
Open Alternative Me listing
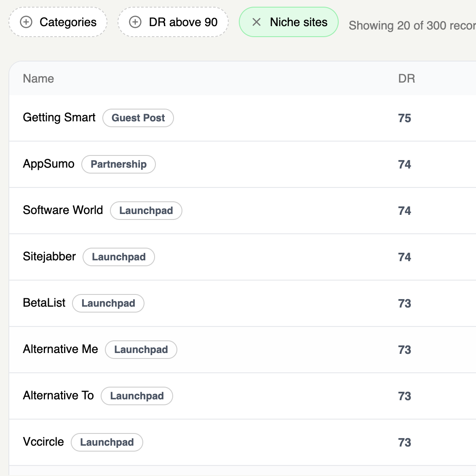tap(60, 349)
